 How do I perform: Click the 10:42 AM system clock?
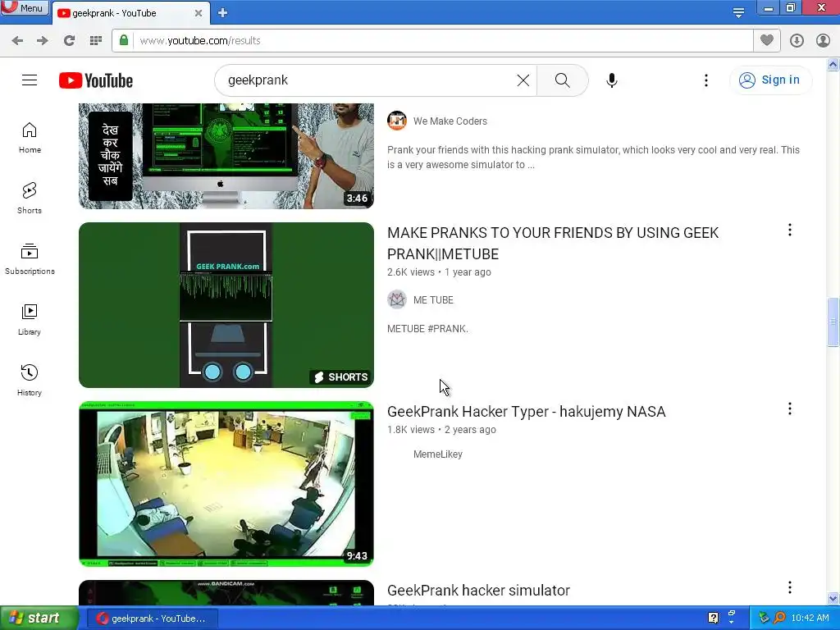tap(810, 619)
